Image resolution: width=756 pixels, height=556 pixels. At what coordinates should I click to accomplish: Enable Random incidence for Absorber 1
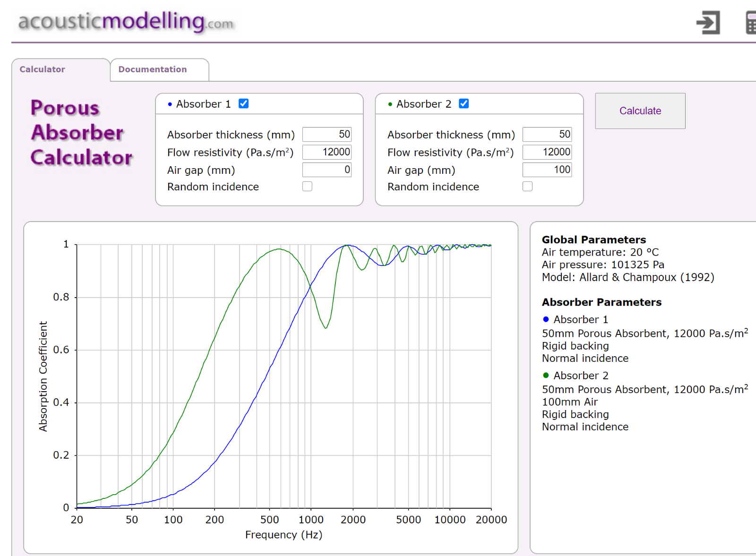[308, 187]
